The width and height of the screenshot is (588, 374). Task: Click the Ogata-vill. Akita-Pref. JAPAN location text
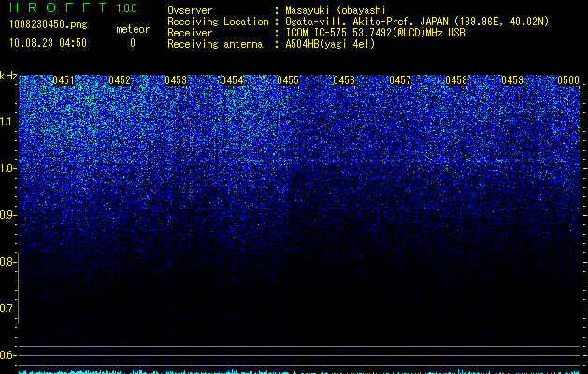click(x=417, y=22)
